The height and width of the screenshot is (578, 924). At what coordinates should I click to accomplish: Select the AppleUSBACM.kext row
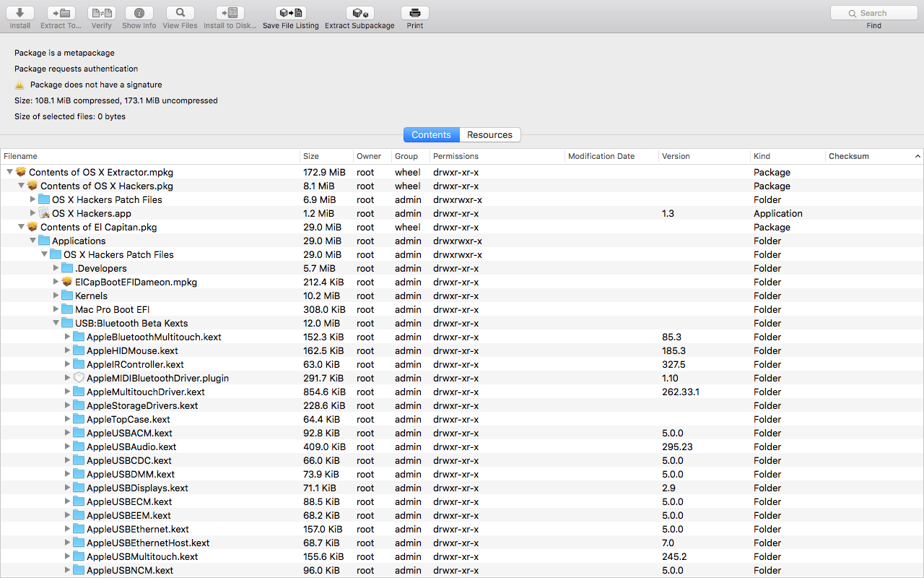point(462,433)
